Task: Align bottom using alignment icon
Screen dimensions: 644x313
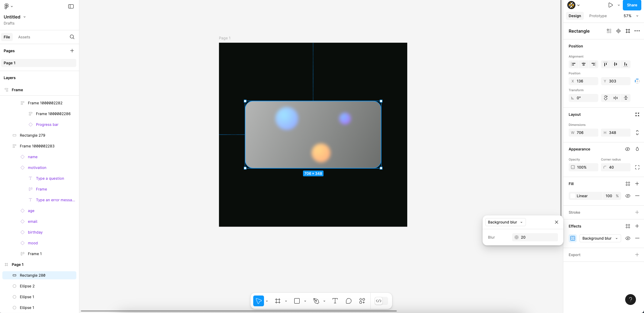Action: 626,64
